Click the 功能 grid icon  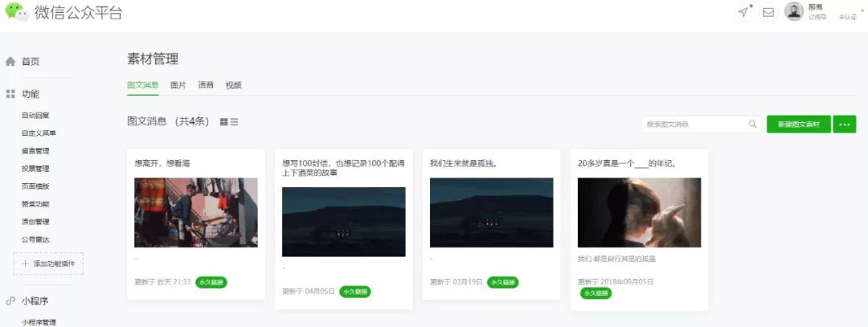click(10, 94)
